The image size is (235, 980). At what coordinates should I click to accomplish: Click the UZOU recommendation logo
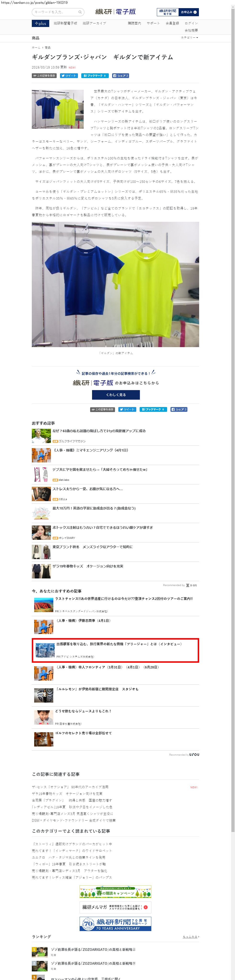pos(194,754)
